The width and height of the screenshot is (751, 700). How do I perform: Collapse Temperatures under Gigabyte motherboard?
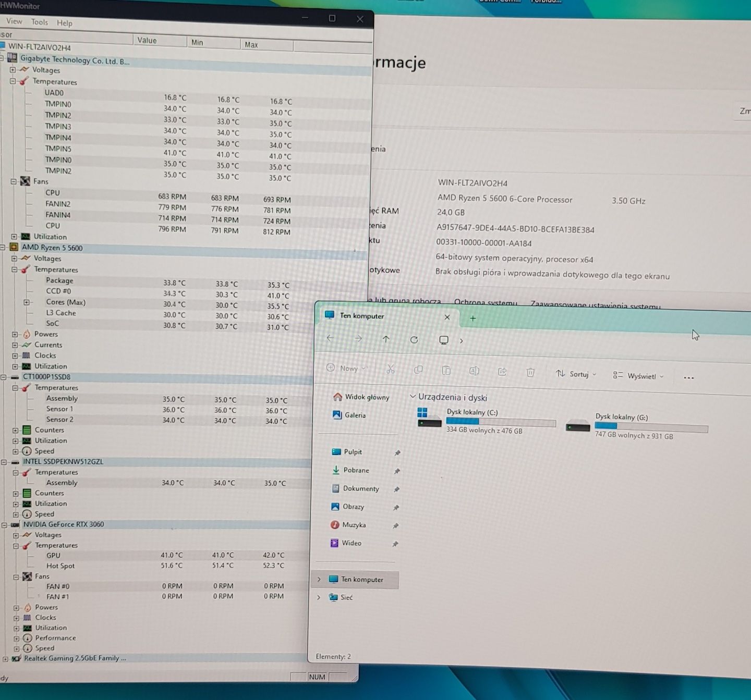coord(13,81)
